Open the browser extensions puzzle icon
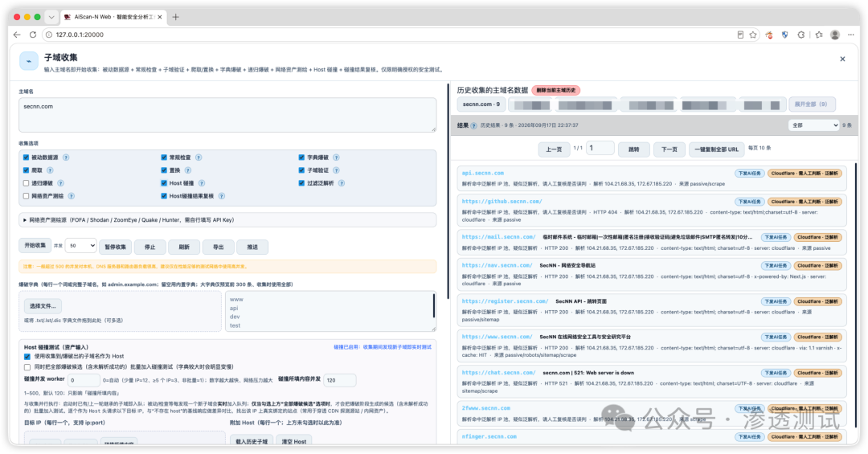The image size is (868, 454). tap(801, 35)
